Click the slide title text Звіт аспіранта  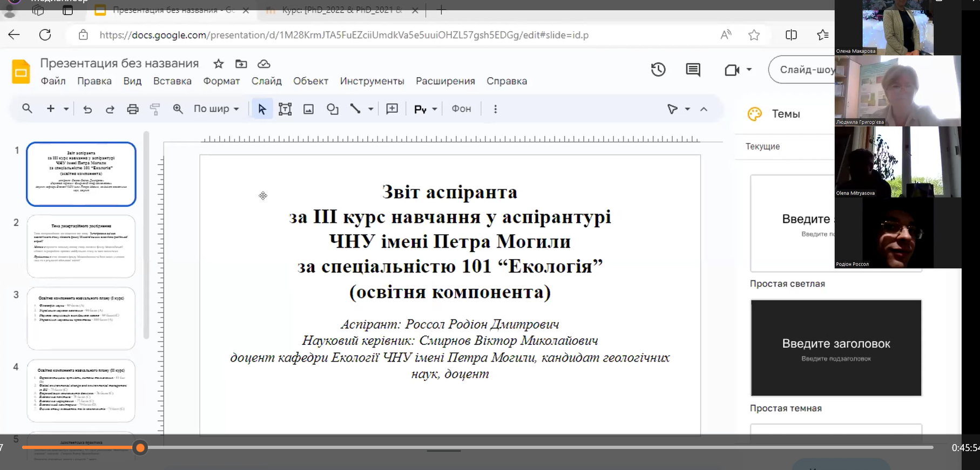pos(450,192)
